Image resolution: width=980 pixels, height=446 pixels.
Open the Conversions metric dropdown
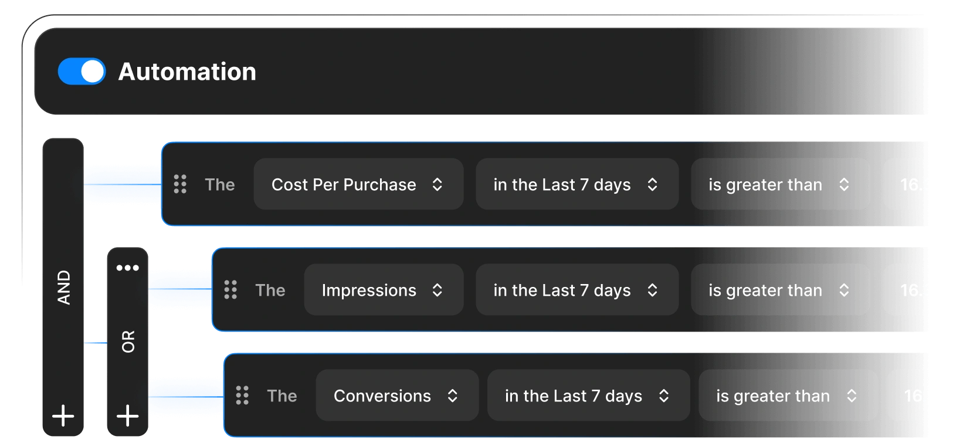click(396, 396)
